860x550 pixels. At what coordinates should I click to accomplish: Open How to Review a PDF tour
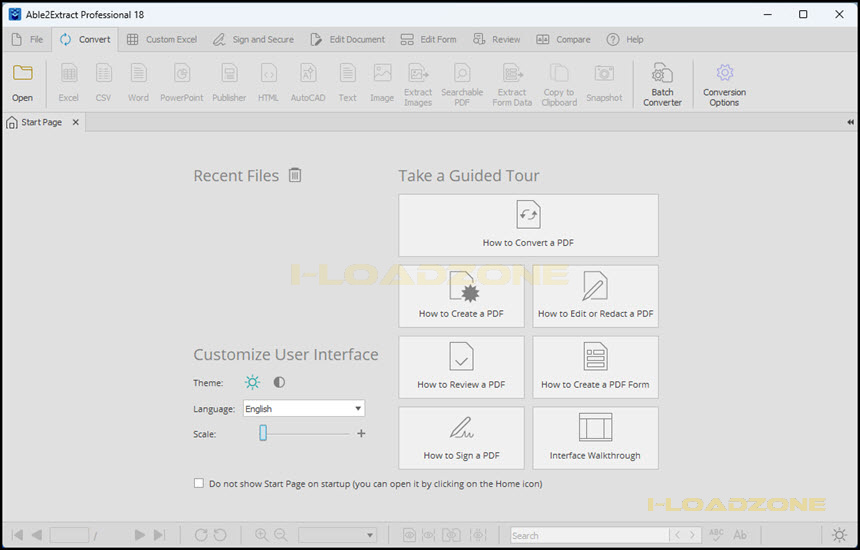pyautogui.click(x=461, y=367)
